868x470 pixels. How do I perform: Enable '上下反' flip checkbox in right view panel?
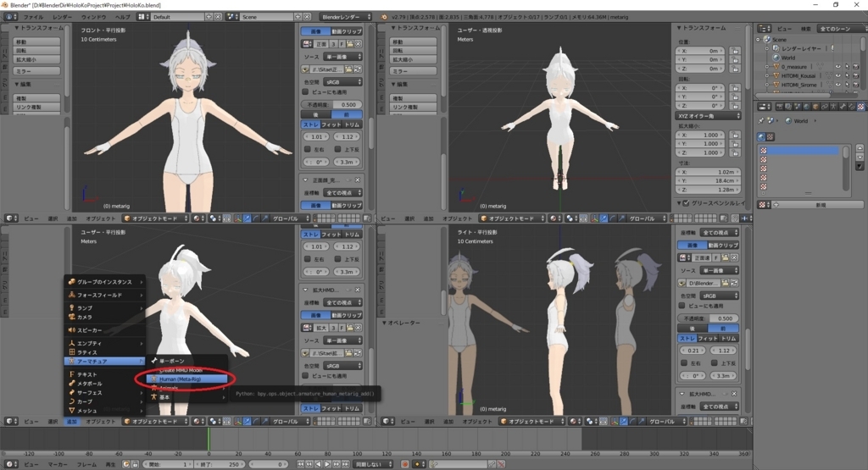point(714,363)
